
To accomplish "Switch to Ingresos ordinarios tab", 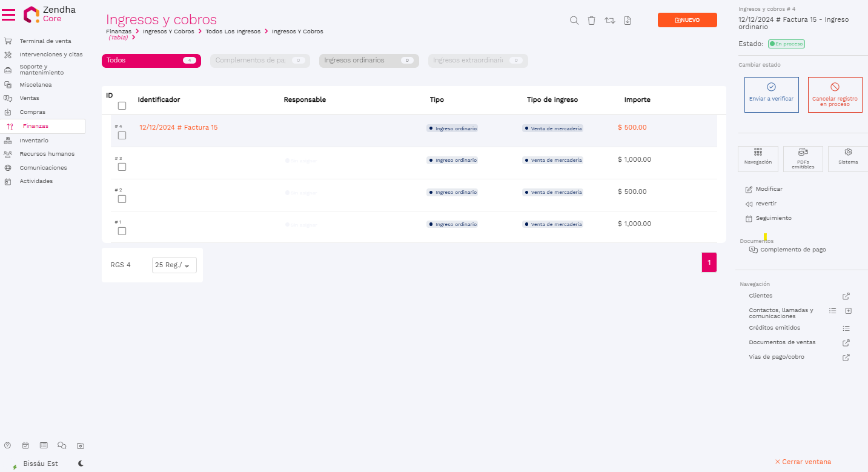I will 368,61.
